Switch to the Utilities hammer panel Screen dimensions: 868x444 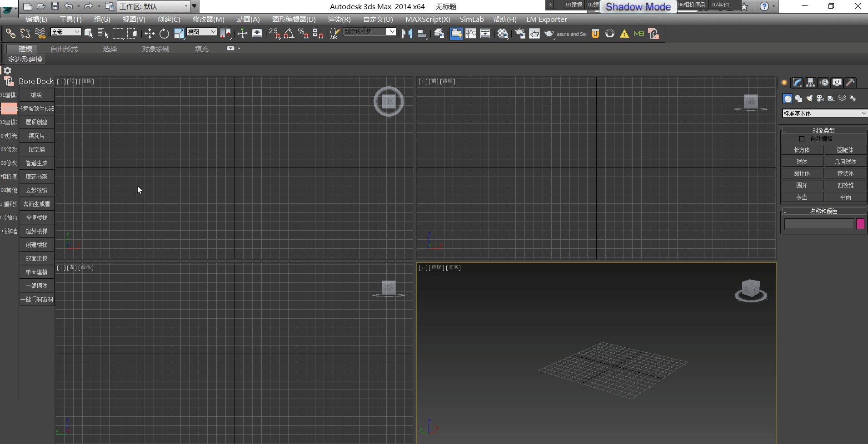[x=850, y=83]
